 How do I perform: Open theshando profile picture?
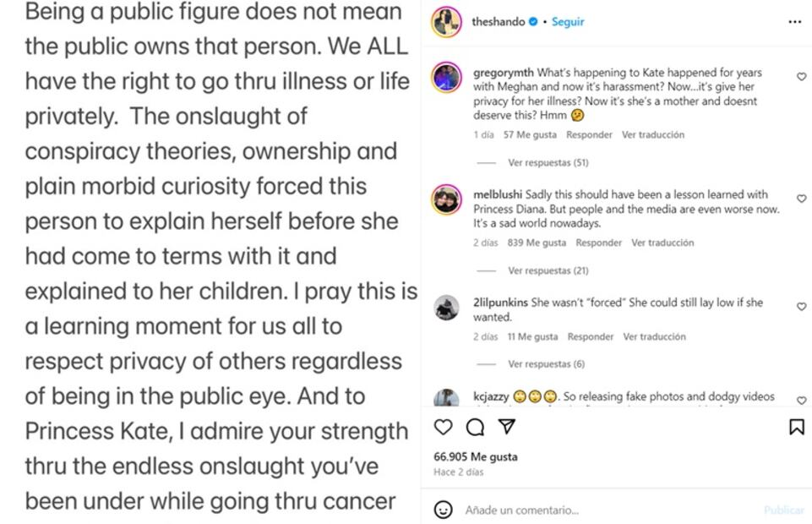[x=446, y=22]
